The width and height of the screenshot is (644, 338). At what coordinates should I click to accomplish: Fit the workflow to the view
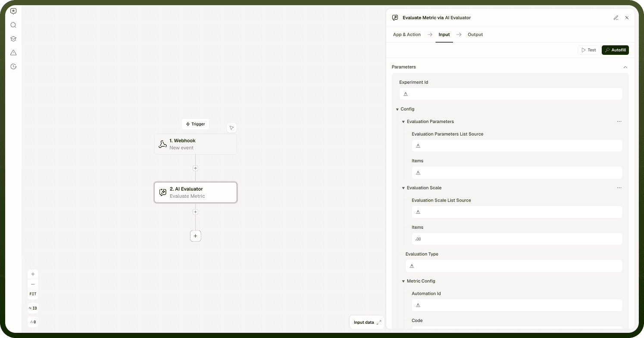click(x=33, y=294)
